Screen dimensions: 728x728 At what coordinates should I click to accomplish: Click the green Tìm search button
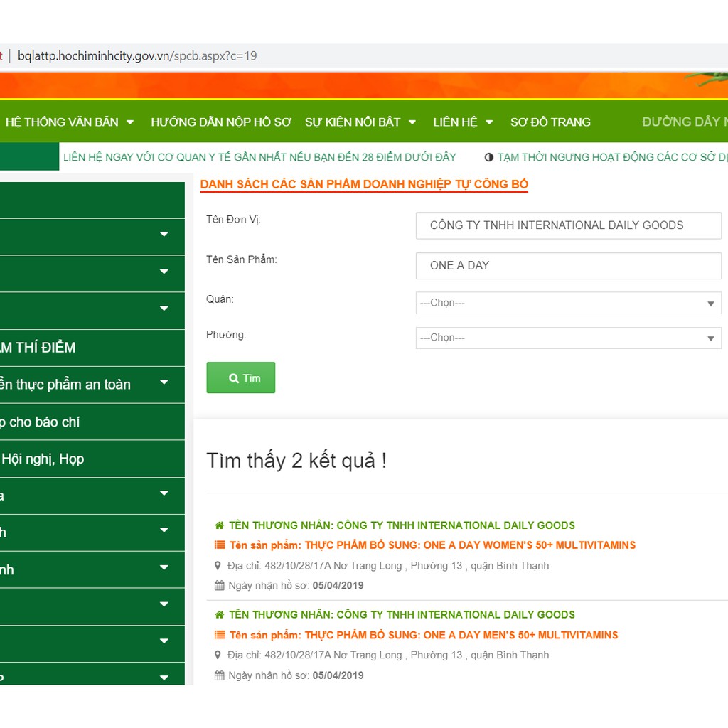click(x=240, y=378)
